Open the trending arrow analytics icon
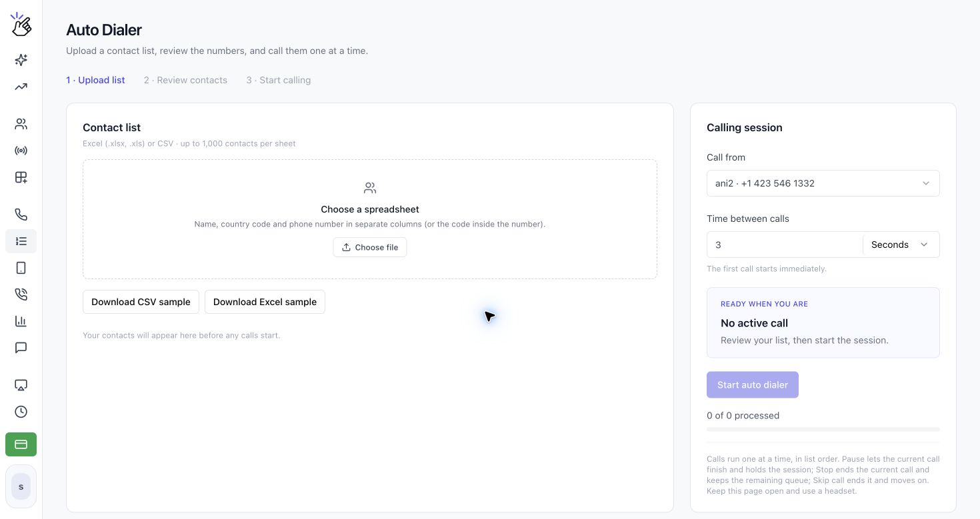 pos(21,87)
